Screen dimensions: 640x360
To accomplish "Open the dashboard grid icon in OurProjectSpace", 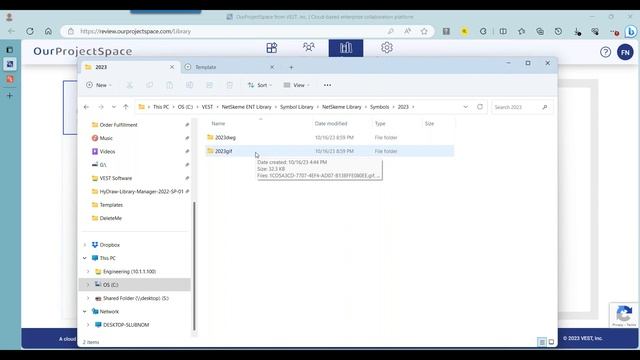I will pyautogui.click(x=272, y=48).
